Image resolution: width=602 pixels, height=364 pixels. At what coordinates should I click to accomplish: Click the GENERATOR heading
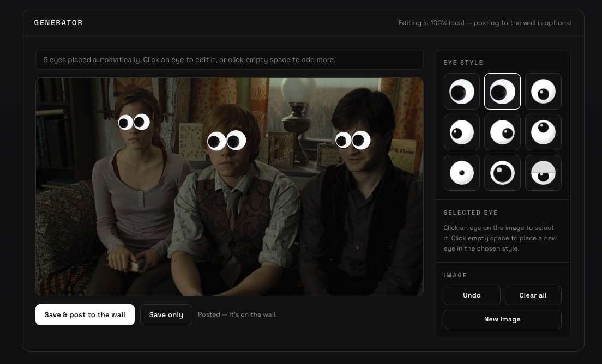tap(58, 23)
